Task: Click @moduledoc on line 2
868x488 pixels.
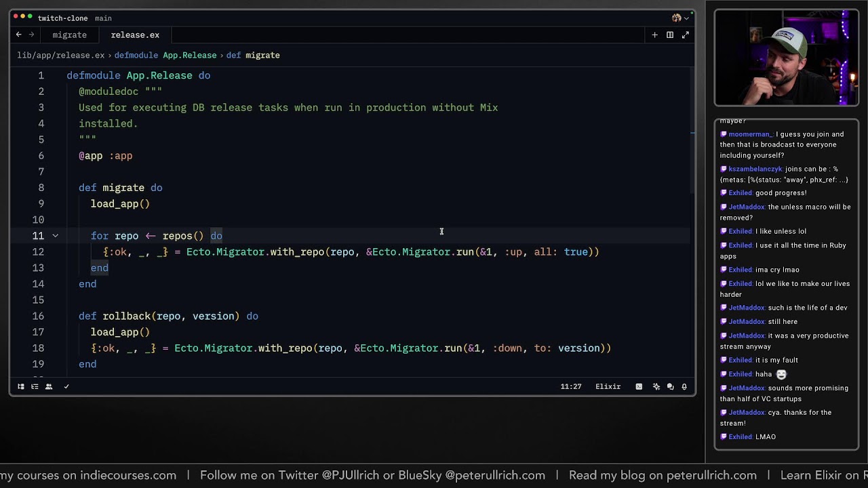Action: coord(108,91)
